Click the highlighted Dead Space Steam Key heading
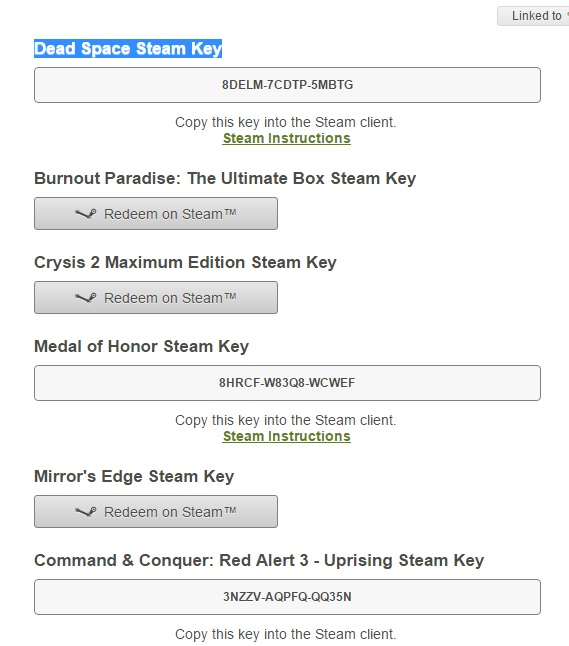Screen dimensions: 569x646 pyautogui.click(x=128, y=49)
